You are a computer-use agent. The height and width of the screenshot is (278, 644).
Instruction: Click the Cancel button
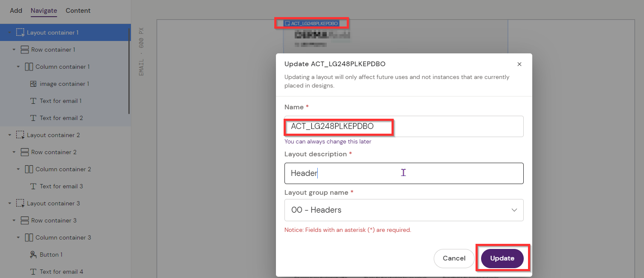[454, 258]
